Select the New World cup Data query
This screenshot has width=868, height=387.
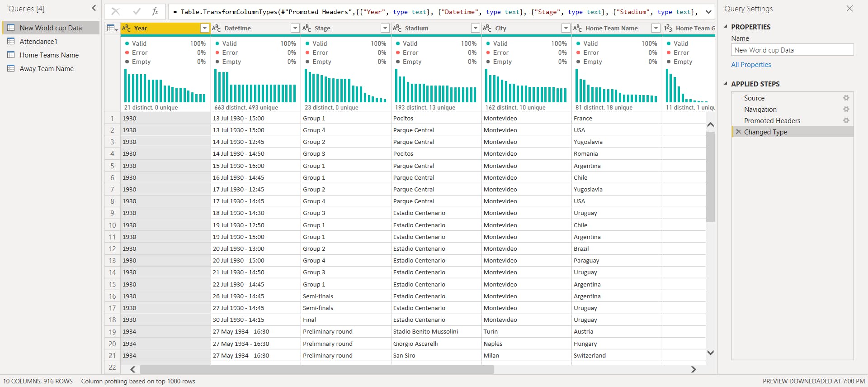[x=51, y=28]
